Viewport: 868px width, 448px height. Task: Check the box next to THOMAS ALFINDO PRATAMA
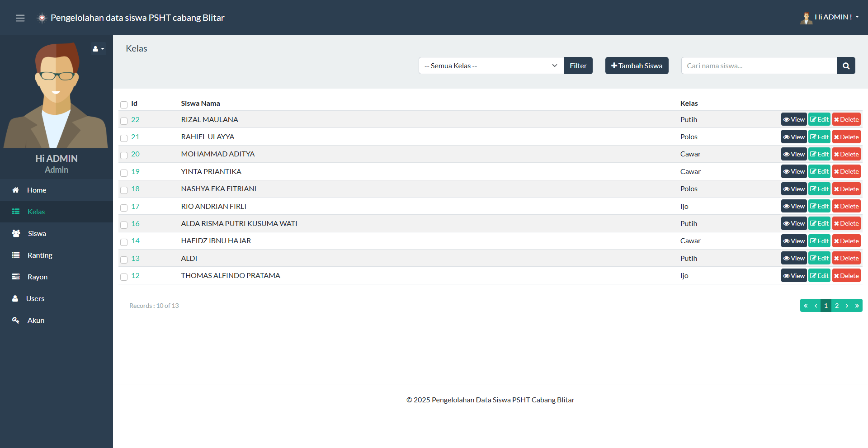[124, 277]
